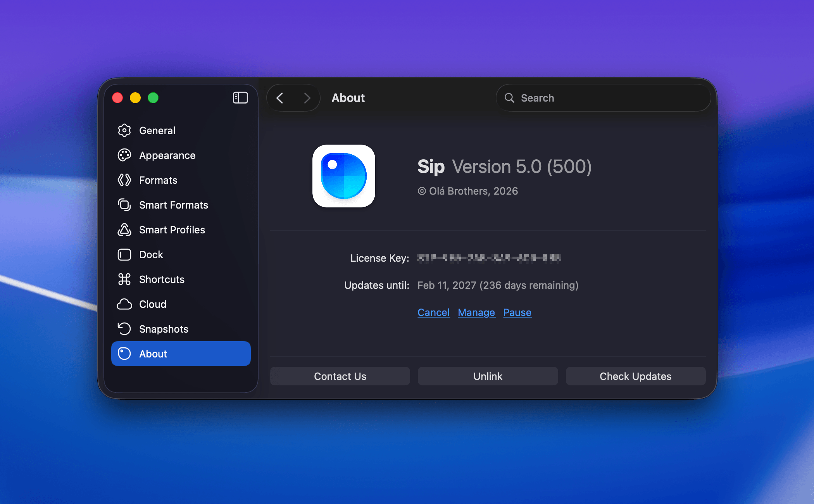Open the Cloud section
The width and height of the screenshot is (814, 504).
181,304
